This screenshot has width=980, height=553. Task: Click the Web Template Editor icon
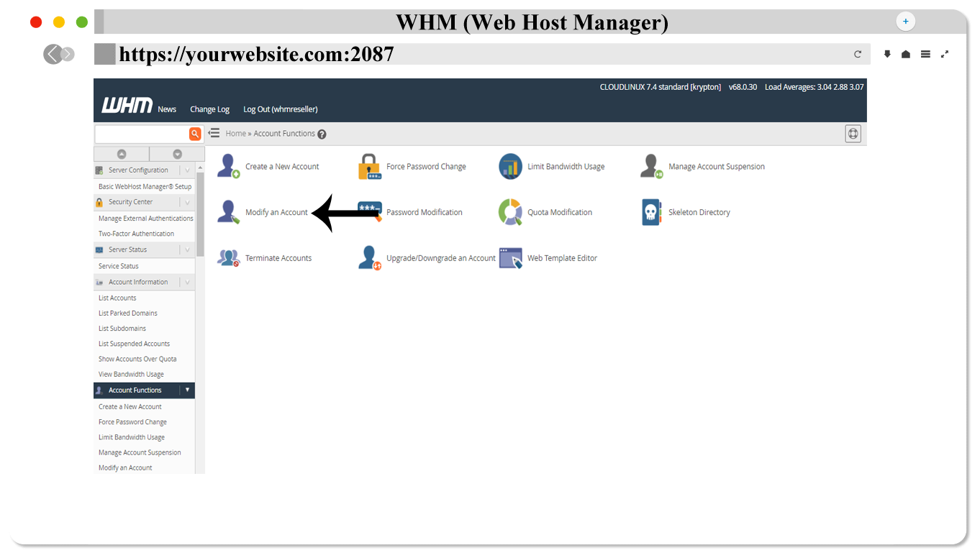click(510, 258)
